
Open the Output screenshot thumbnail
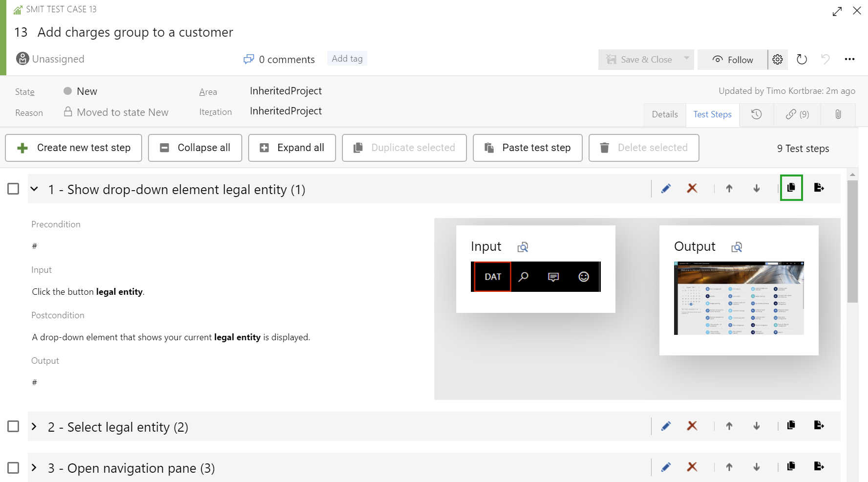pos(739,298)
